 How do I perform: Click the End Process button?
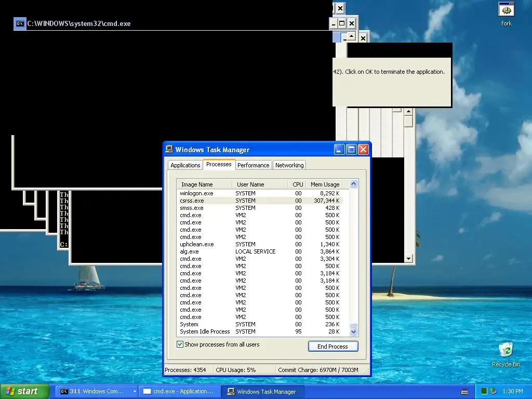[x=333, y=347]
